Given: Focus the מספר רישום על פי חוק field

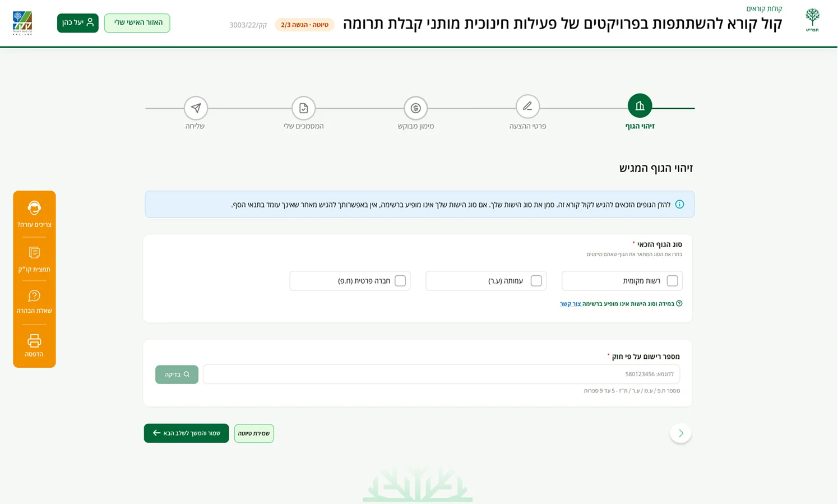Looking at the screenshot, I should click(442, 374).
